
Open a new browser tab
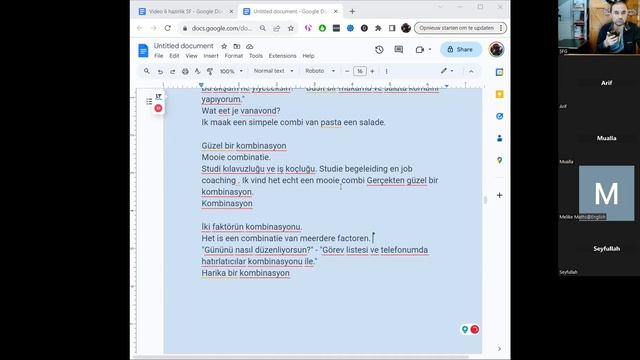352,11
